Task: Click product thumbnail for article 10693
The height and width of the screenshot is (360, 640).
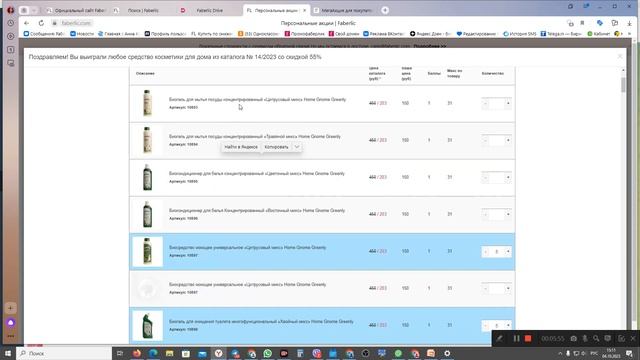Action: point(147,103)
